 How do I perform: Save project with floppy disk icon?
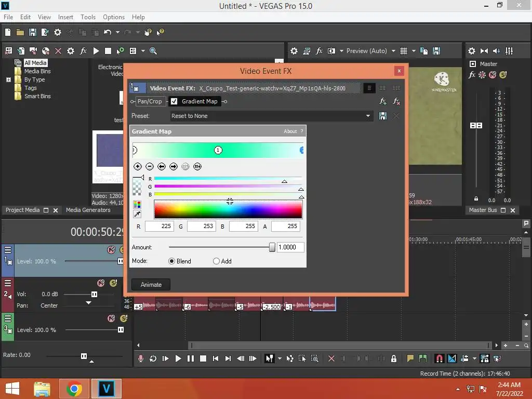click(33, 32)
